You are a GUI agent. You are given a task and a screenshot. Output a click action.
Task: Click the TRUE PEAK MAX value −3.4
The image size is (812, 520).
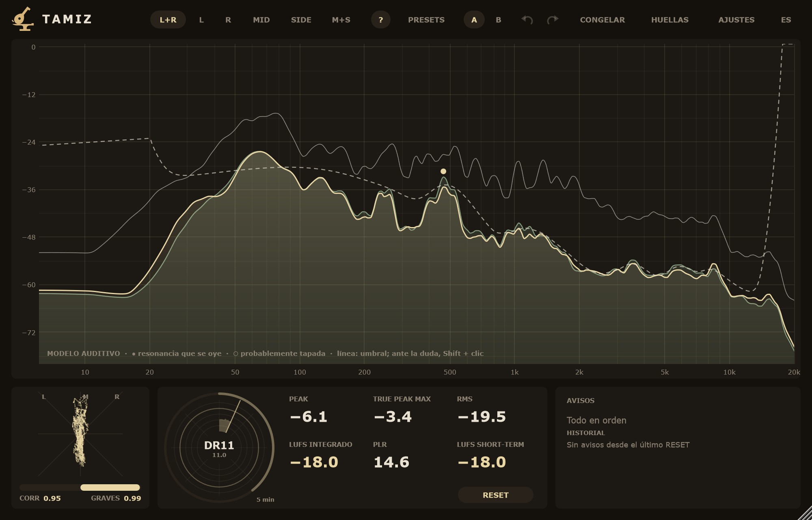[x=393, y=417]
